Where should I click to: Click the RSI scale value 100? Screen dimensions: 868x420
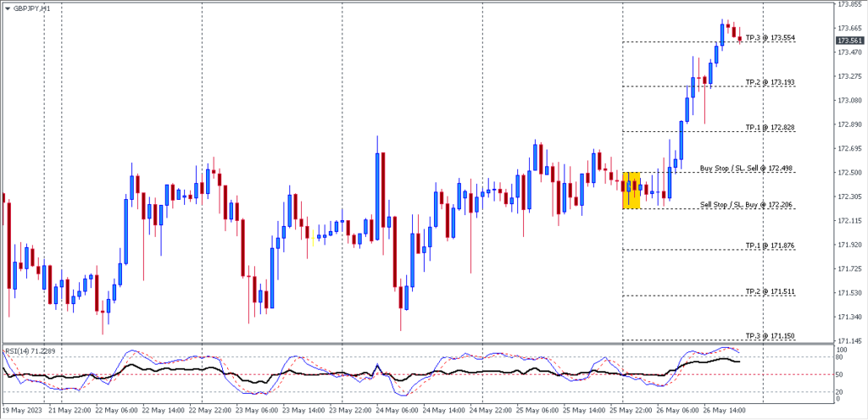click(842, 349)
